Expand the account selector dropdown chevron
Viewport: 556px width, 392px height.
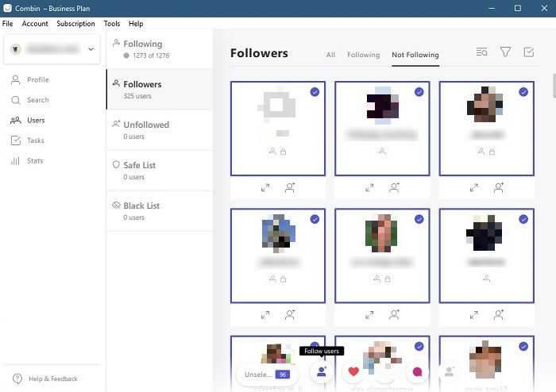[x=91, y=49]
